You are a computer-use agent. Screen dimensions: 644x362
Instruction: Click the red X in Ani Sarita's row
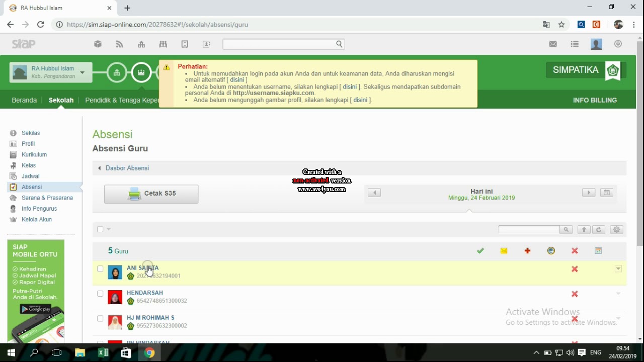click(575, 269)
